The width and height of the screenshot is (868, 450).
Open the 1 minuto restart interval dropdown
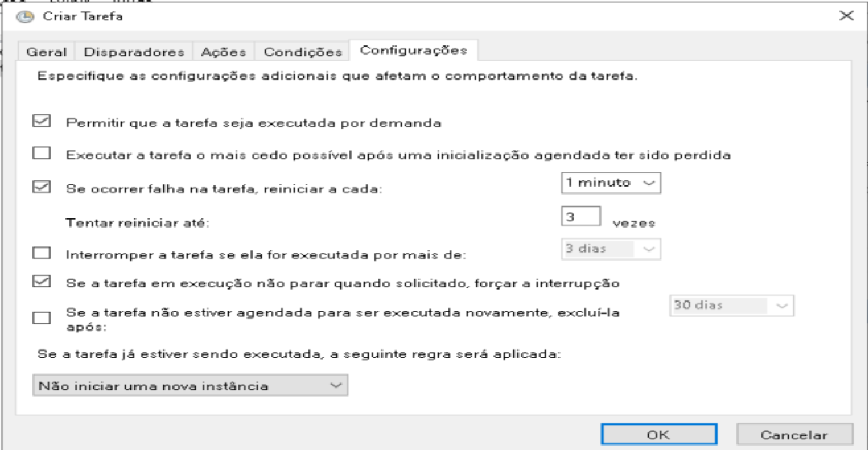(610, 183)
